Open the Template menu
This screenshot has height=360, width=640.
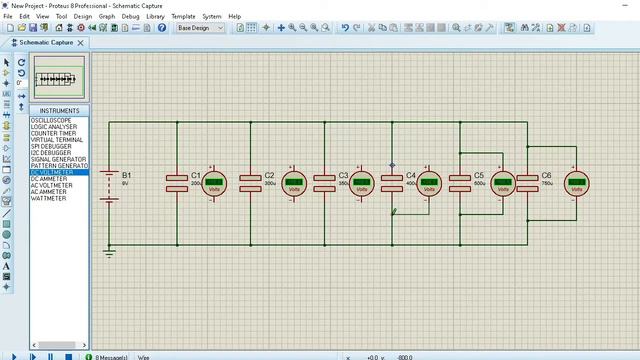coord(183,16)
